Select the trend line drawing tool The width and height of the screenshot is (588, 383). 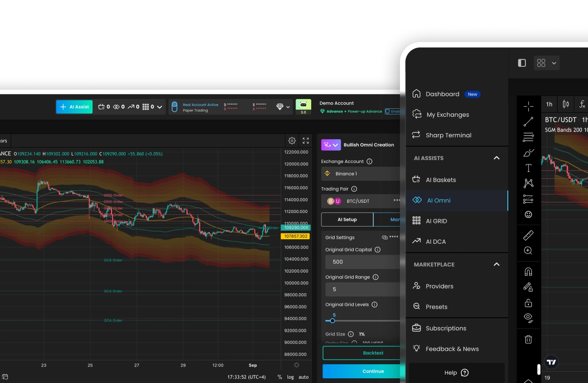click(528, 122)
